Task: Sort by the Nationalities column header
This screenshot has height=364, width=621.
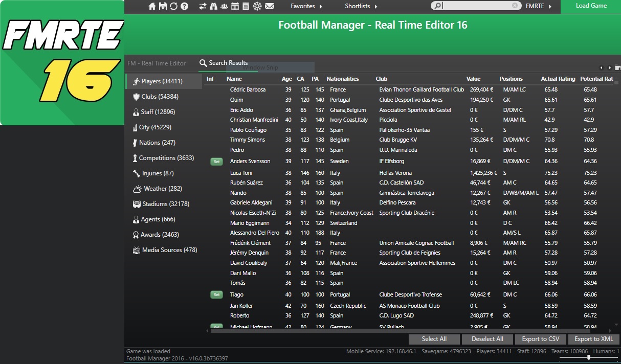Action: (x=343, y=79)
